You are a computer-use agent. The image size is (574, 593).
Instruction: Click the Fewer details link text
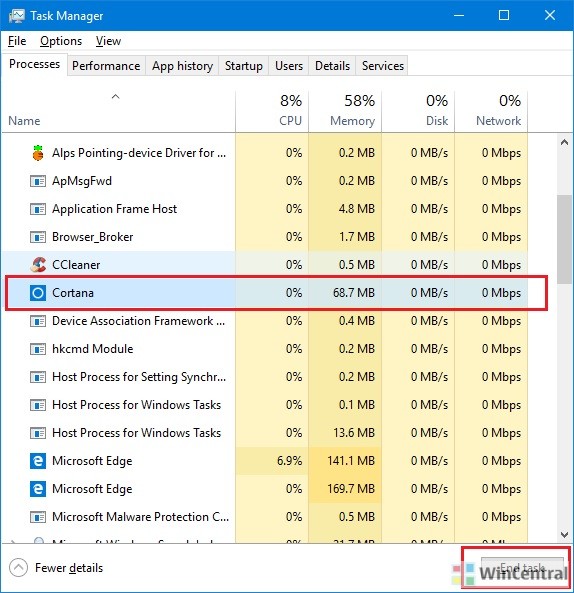tap(69, 568)
